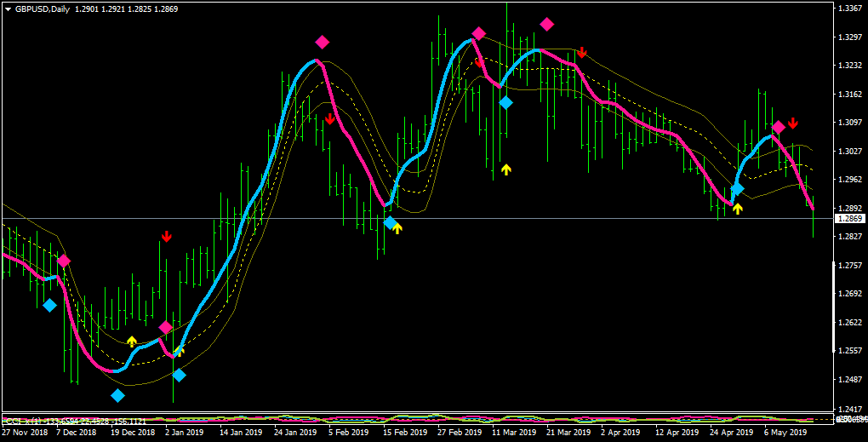Click the 1.2622 price scale label
The height and width of the screenshot is (442, 868).
tap(848, 323)
